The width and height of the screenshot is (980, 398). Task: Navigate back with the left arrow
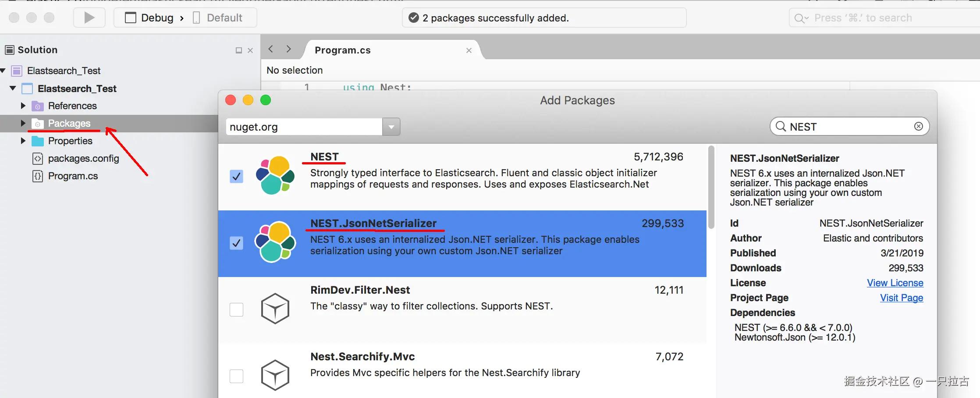pyautogui.click(x=271, y=49)
